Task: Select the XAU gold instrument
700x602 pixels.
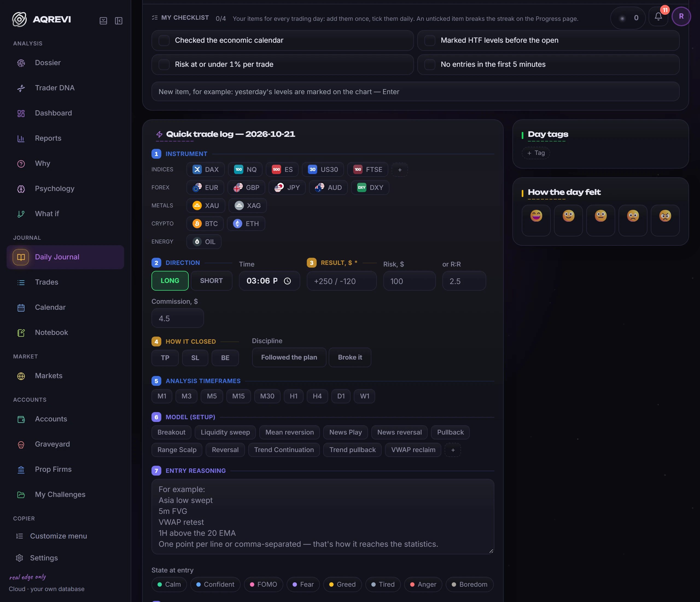Action: pos(205,206)
